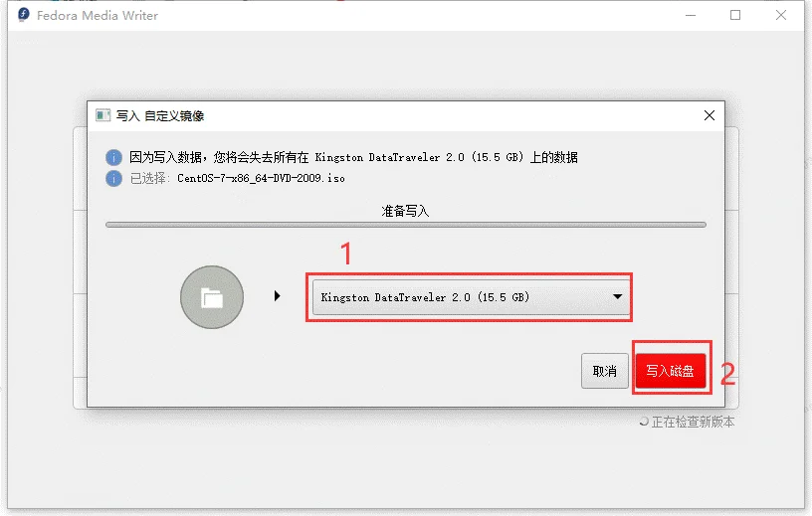The height and width of the screenshot is (516, 812).
Task: Minimize the Fedora Media Writer window
Action: point(691,16)
